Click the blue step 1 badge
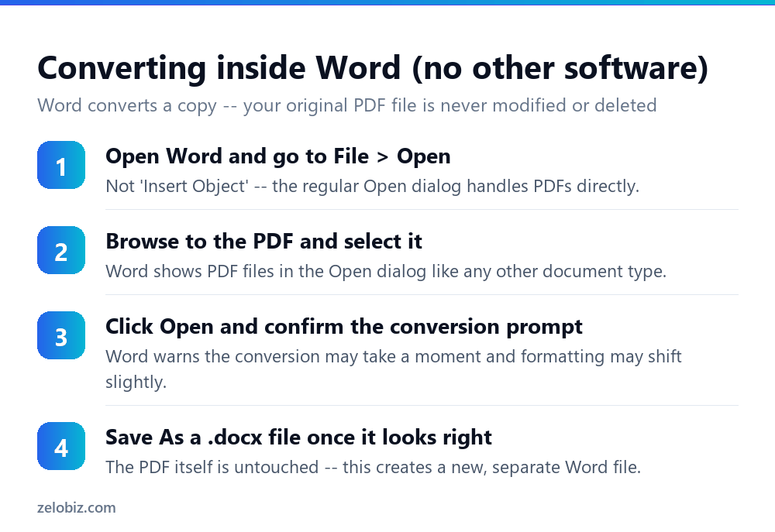The image size is (775, 532). [61, 165]
